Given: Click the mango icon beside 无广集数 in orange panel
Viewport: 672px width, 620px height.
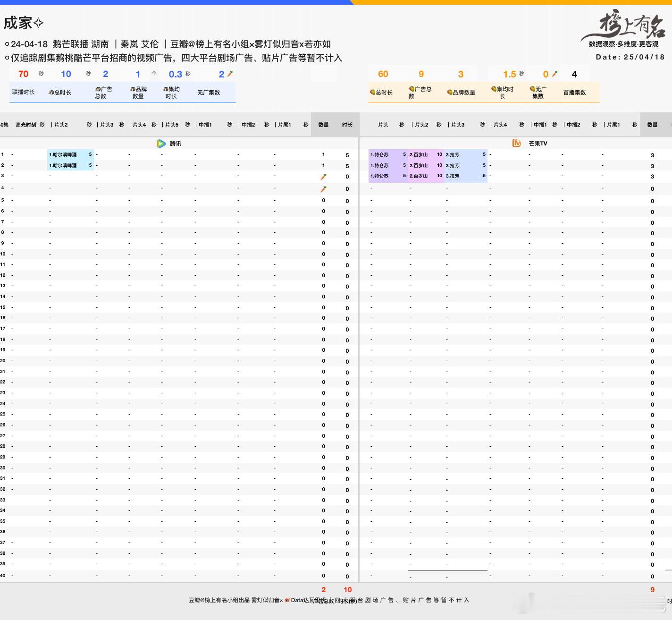Looking at the screenshot, I should (x=532, y=89).
